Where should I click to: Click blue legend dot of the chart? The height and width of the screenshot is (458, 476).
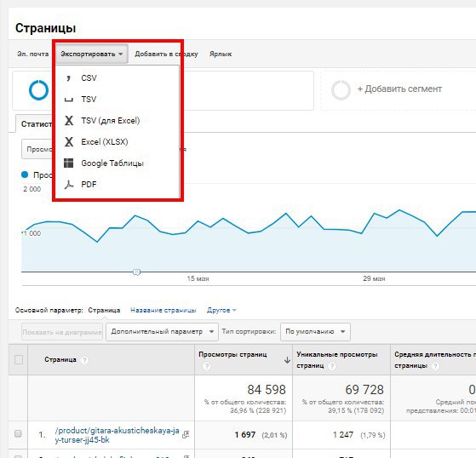(25, 175)
